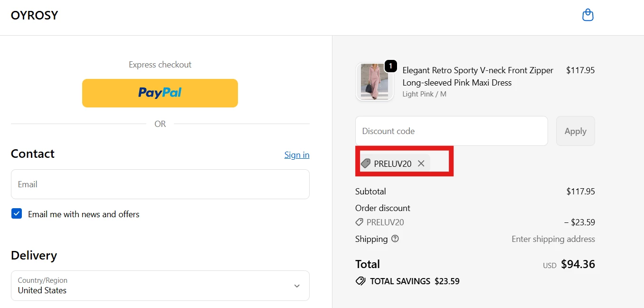Open the shopping bag icon
Screen dimensions: 644x308
[587, 15]
